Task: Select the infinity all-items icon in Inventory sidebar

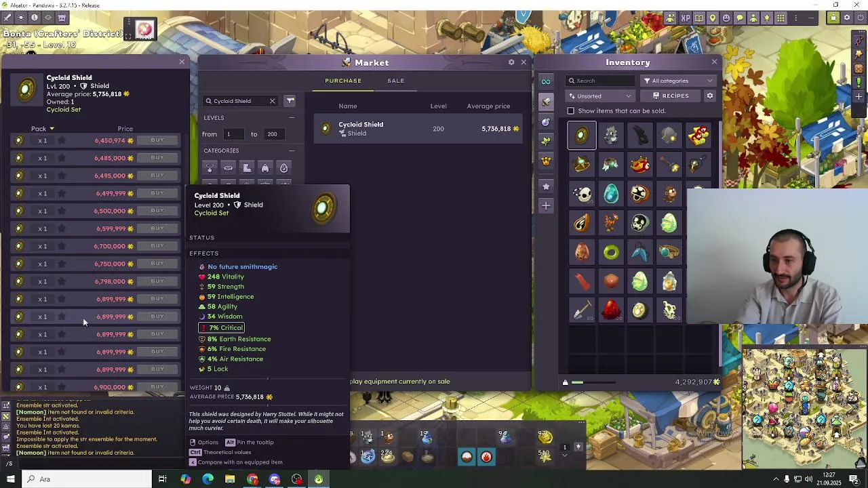Action: pyautogui.click(x=546, y=81)
